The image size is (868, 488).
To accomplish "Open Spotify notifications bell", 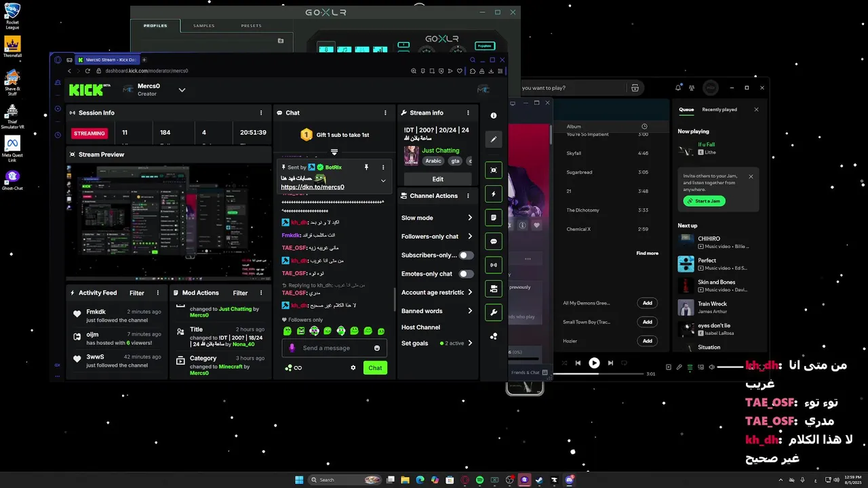I will 678,87.
